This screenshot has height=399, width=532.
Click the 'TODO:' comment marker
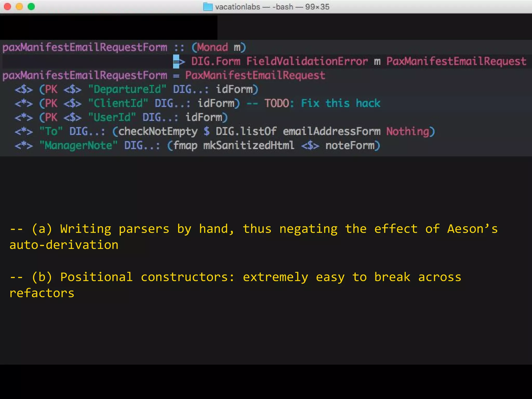[x=280, y=103]
